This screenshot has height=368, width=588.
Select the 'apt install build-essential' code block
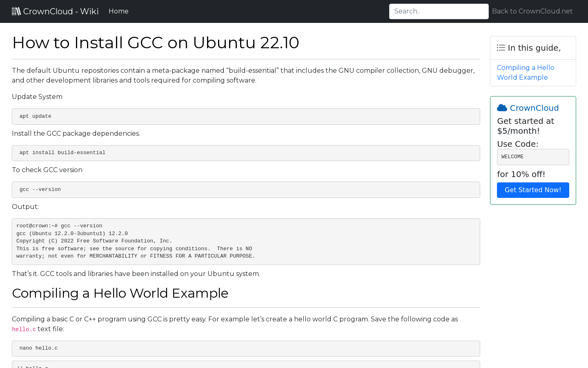(x=246, y=153)
